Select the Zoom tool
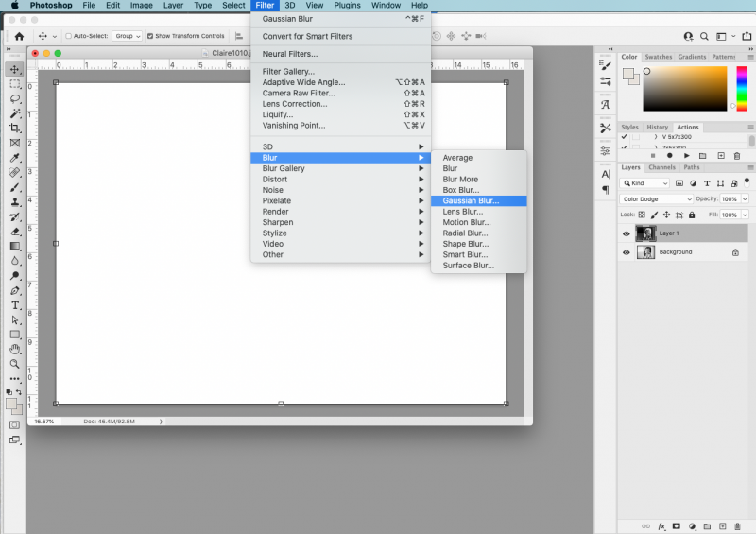756x534 pixels. click(14, 364)
